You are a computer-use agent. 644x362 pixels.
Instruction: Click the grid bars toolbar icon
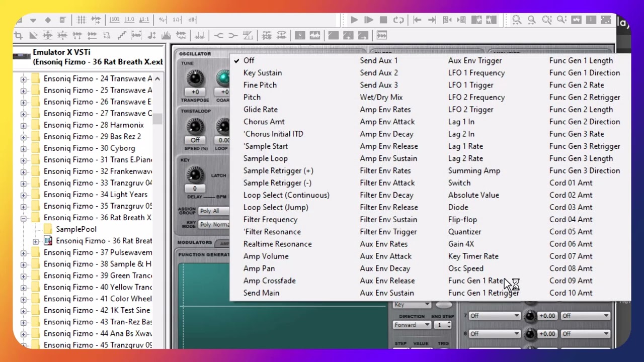(x=81, y=20)
